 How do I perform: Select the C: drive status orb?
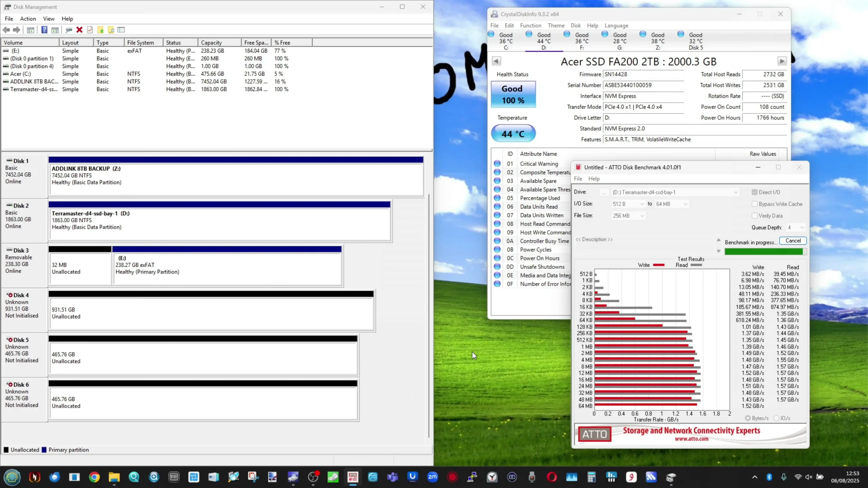click(491, 34)
